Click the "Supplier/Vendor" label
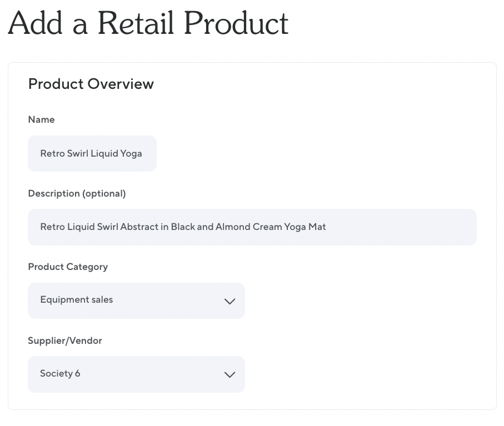This screenshot has height=426, width=504. click(65, 340)
